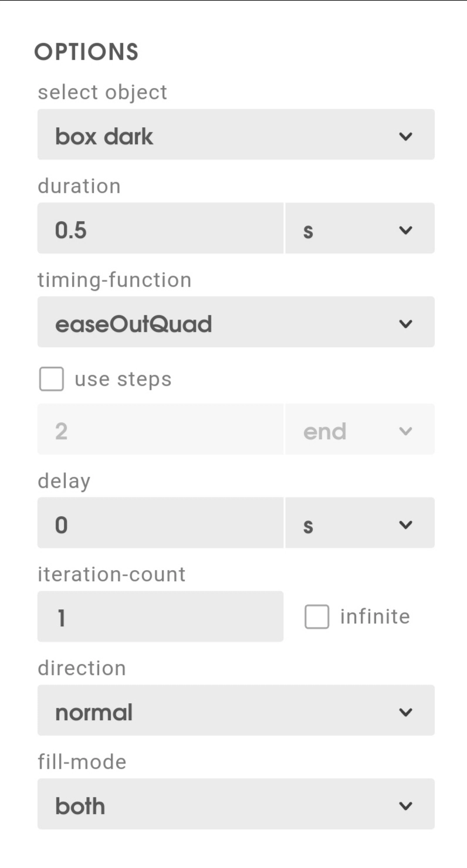Viewport: 467px width, 868px height.
Task: Open the delay unit dropdown
Action: pos(359,523)
